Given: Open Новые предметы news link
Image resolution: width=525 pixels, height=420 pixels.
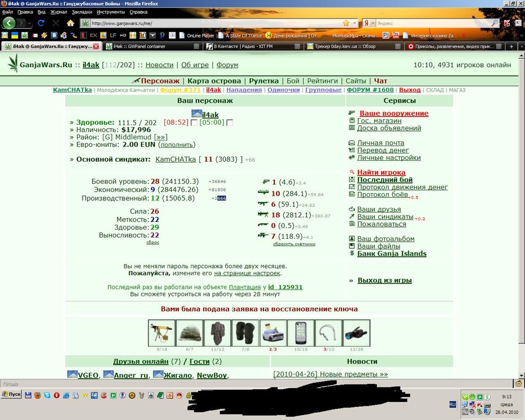Looking at the screenshot, I should pos(330,374).
